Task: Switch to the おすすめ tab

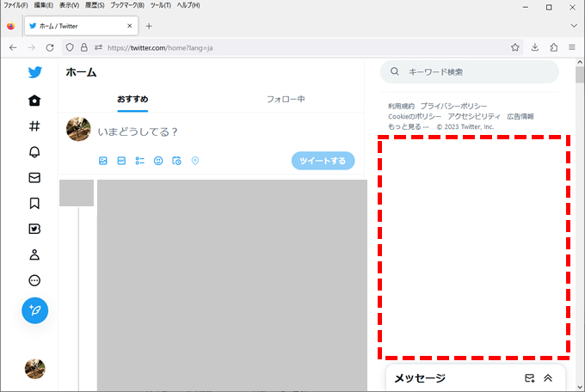Action: (132, 99)
